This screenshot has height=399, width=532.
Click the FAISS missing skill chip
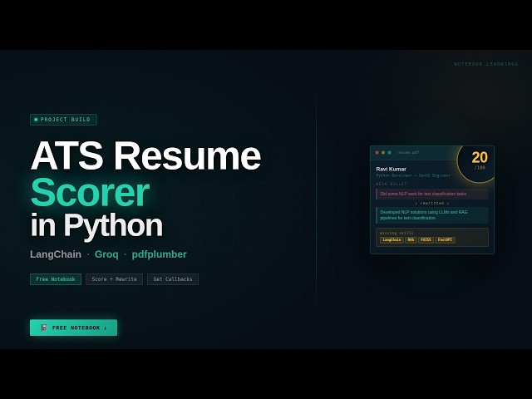426,240
